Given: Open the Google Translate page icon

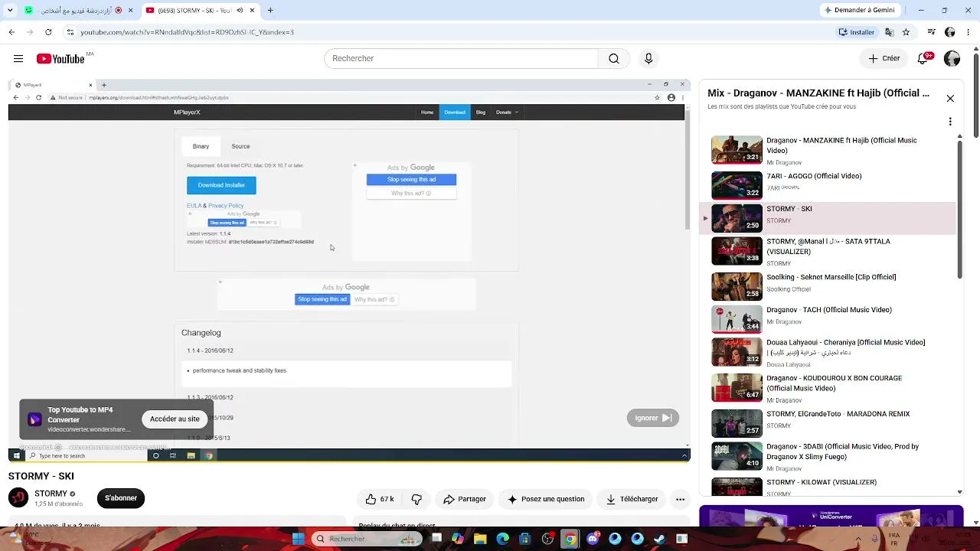Looking at the screenshot, I should click(x=889, y=32).
